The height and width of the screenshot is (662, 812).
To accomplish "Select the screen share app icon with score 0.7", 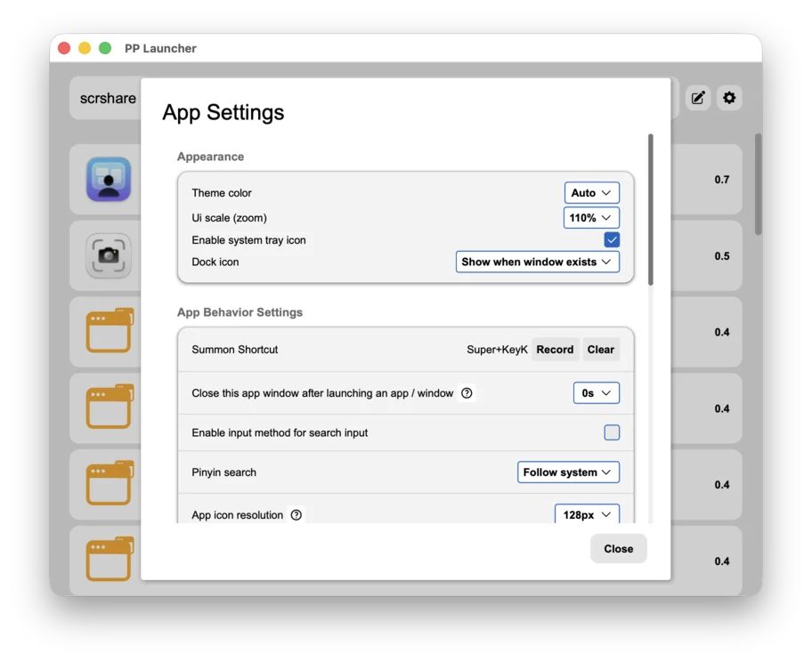I will point(109,179).
